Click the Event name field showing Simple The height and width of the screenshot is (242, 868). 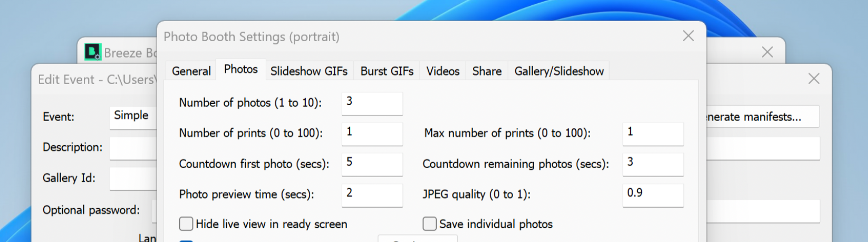pyautogui.click(x=133, y=116)
